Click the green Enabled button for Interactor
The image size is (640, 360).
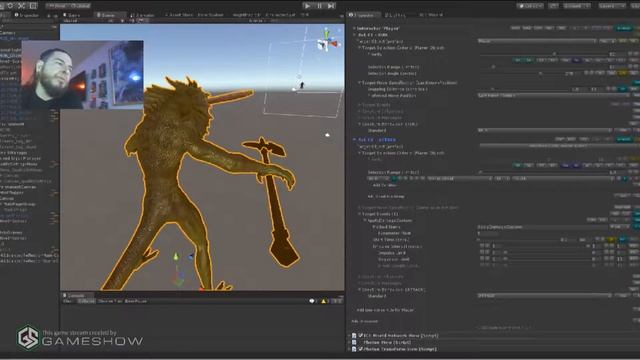tap(624, 28)
